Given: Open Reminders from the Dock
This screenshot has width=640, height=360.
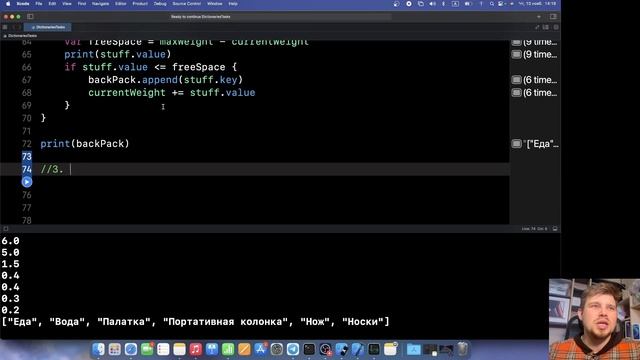Looking at the screenshot, I should pos(163,349).
